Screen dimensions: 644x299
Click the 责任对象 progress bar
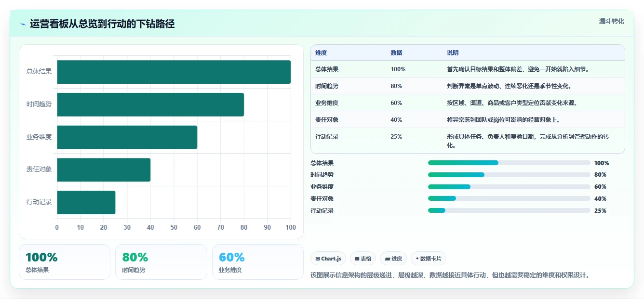pos(509,198)
